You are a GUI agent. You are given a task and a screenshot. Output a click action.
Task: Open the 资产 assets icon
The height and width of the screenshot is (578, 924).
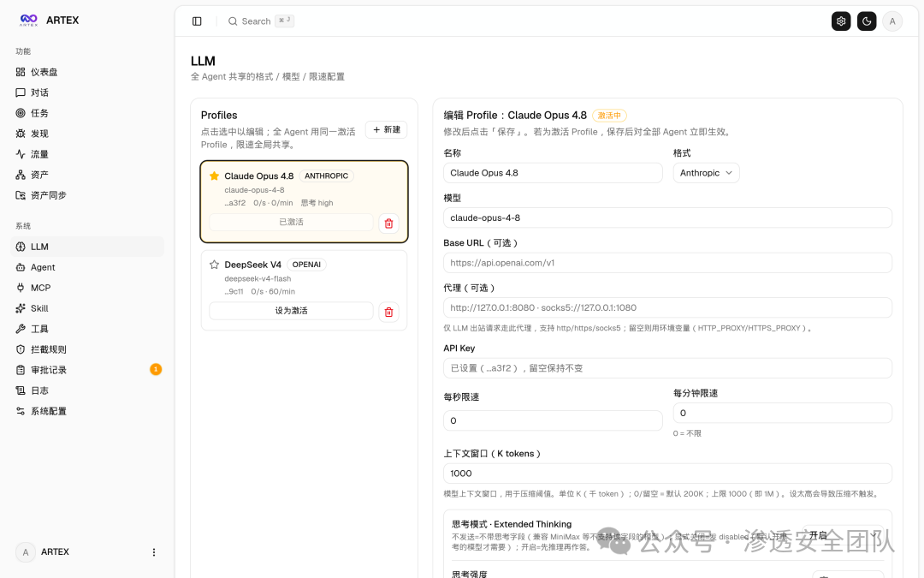(x=21, y=176)
